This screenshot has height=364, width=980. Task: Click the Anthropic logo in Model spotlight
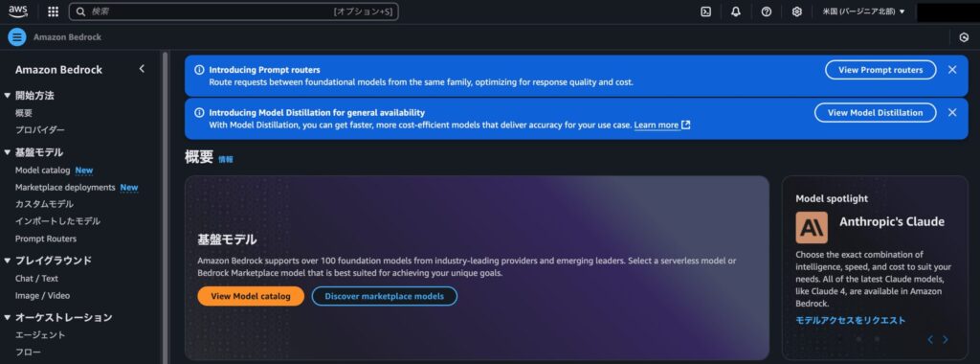click(812, 227)
